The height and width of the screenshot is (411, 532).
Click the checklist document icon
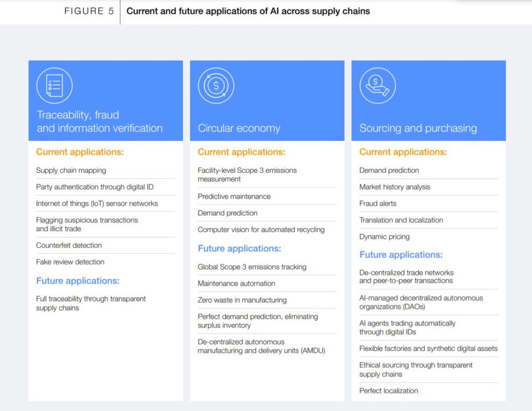pos(54,86)
